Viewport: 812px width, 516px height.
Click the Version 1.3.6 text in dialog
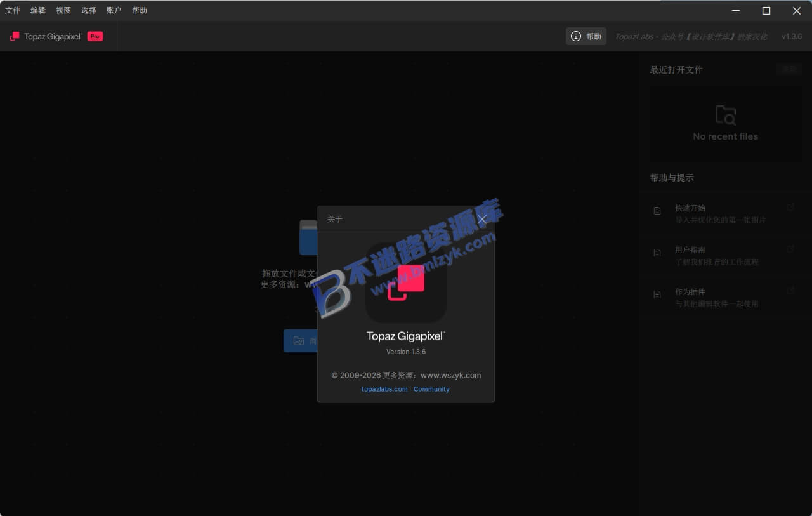tap(406, 352)
